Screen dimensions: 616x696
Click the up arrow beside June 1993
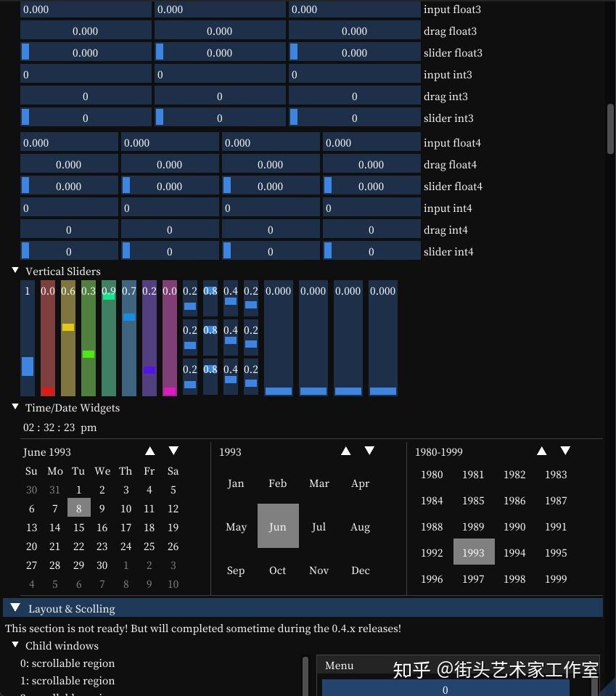coord(149,451)
